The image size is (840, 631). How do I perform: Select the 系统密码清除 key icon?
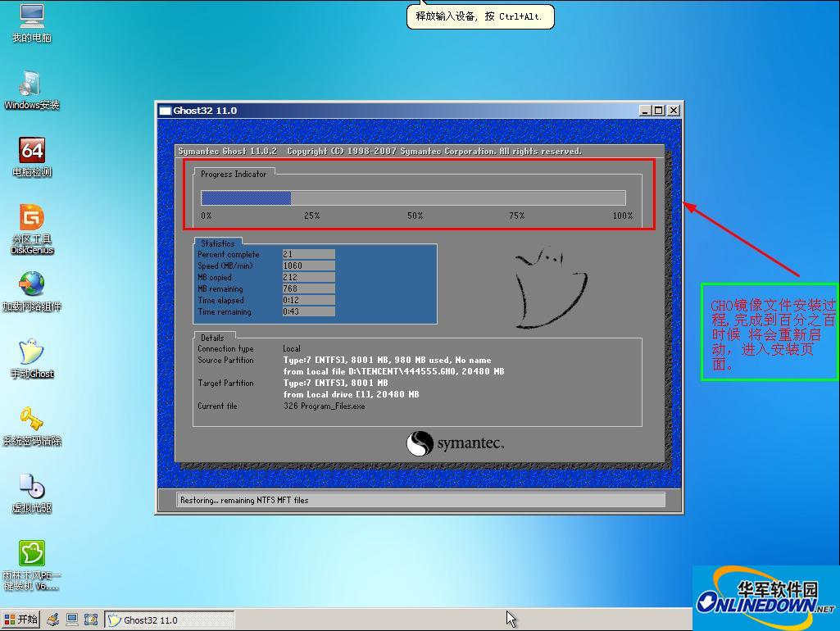coord(32,426)
